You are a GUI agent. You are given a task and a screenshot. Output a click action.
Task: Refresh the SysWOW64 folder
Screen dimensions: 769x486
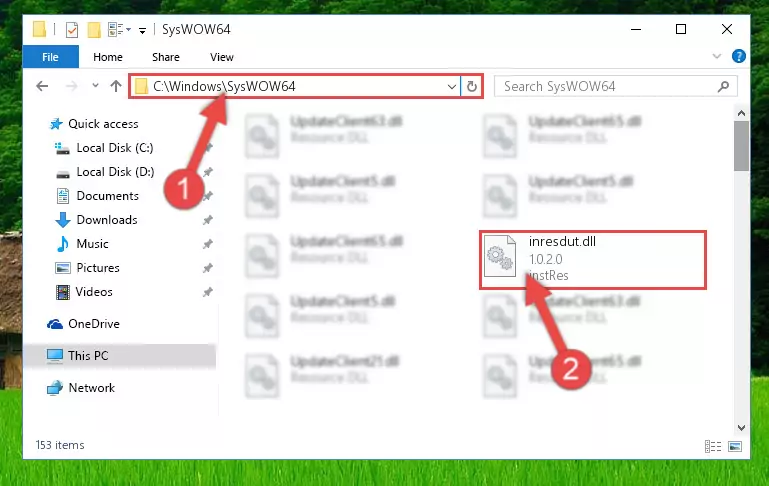472,87
